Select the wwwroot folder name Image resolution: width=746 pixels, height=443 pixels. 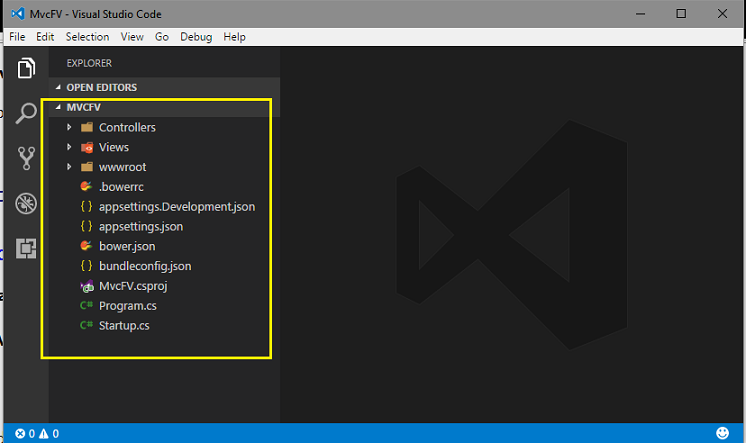[122, 167]
